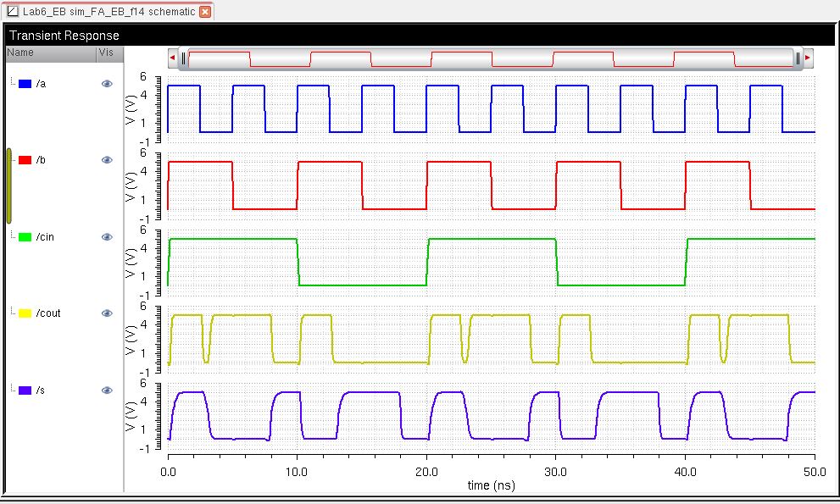Click the schematic icon on the window tab
The height and width of the screenshot is (504, 840).
(x=12, y=12)
